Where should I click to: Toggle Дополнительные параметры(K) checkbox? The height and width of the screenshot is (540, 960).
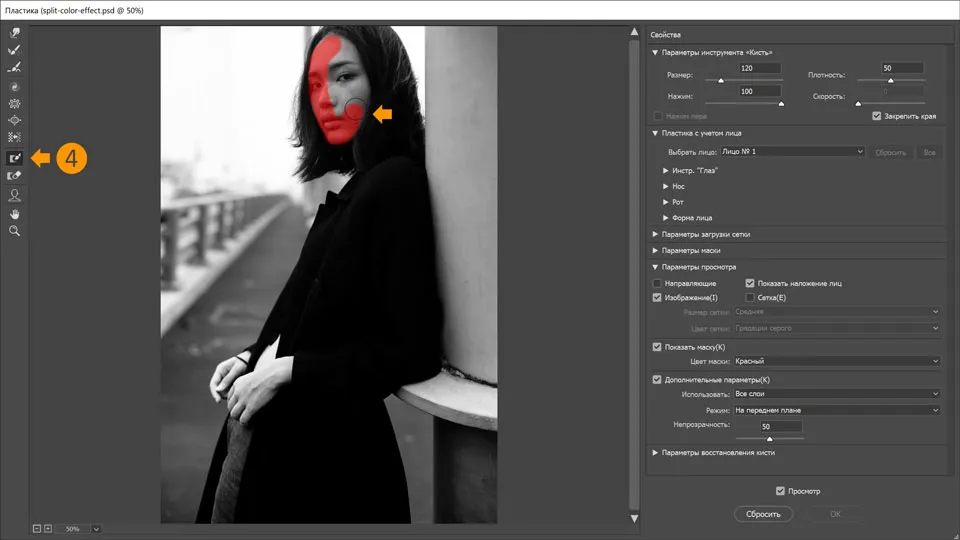coord(657,380)
